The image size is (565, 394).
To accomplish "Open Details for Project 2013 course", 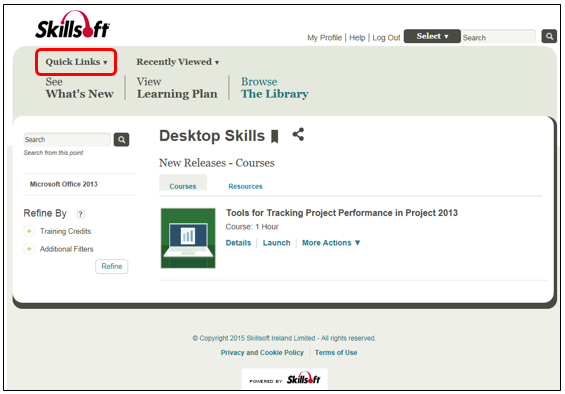I will [238, 243].
